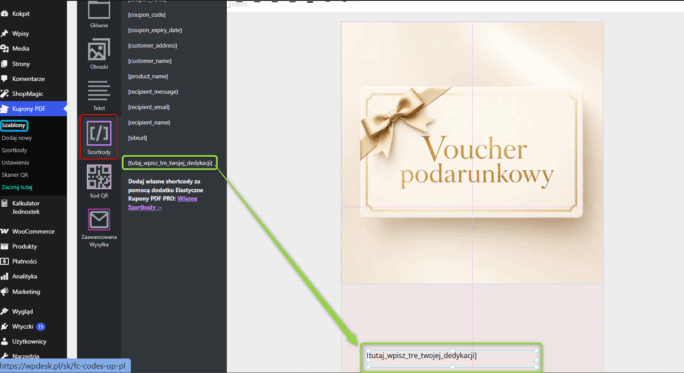The height and width of the screenshot is (373, 684).
Task: Open the Ustawienia submenu link
Action: [x=15, y=162]
